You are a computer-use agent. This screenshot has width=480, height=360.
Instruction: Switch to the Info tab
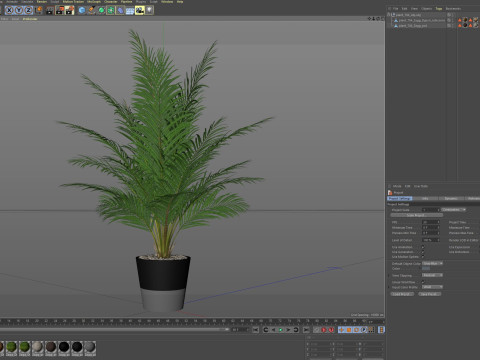tap(425, 199)
